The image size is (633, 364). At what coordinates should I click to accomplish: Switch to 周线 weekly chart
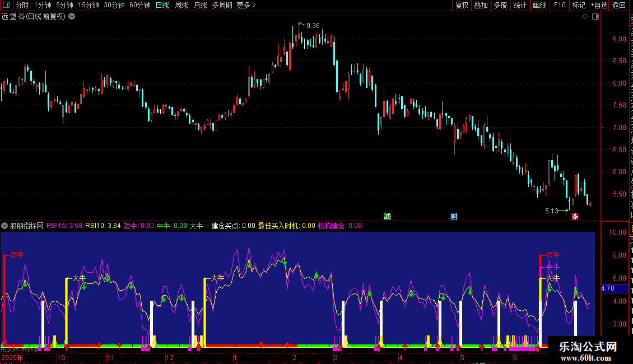pos(181,5)
